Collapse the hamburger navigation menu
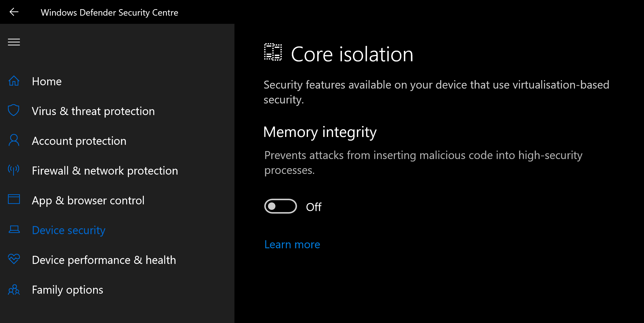This screenshot has width=644, height=323. pos(14,42)
